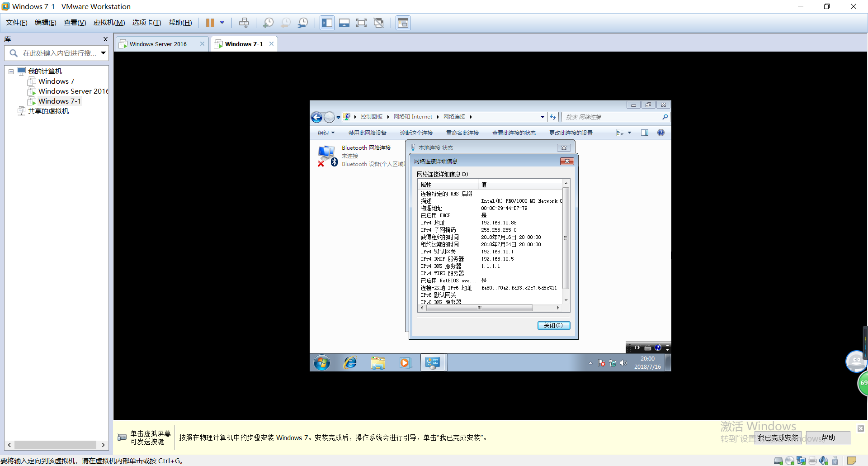
Task: Toggle the library sidebar view icon
Action: tap(327, 23)
